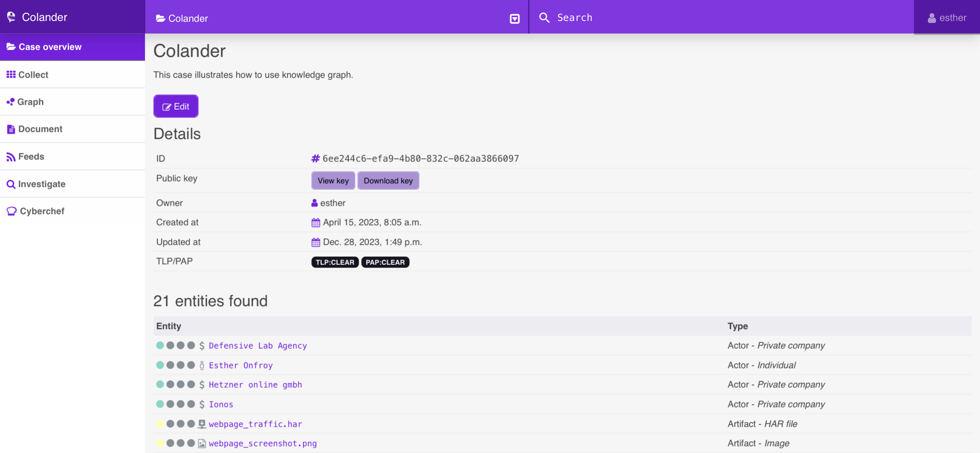Click the TLP:CLEAR badge
The height and width of the screenshot is (453, 980).
[x=335, y=262]
